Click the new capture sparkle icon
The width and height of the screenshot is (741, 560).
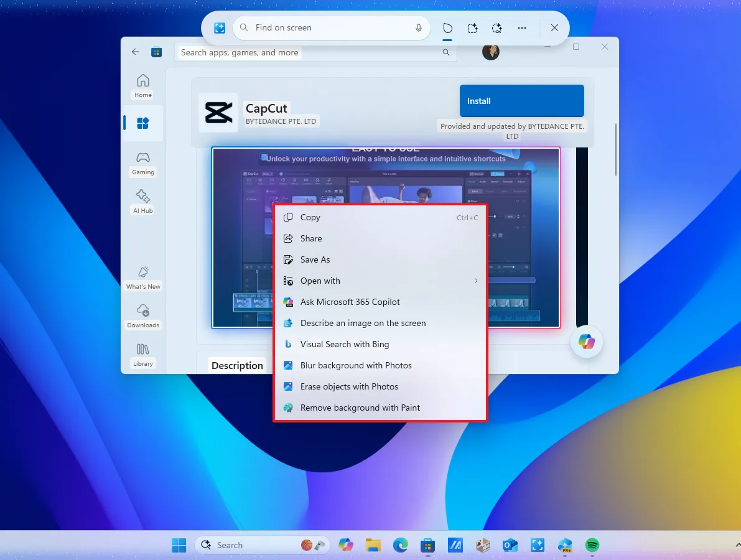pyautogui.click(x=472, y=28)
